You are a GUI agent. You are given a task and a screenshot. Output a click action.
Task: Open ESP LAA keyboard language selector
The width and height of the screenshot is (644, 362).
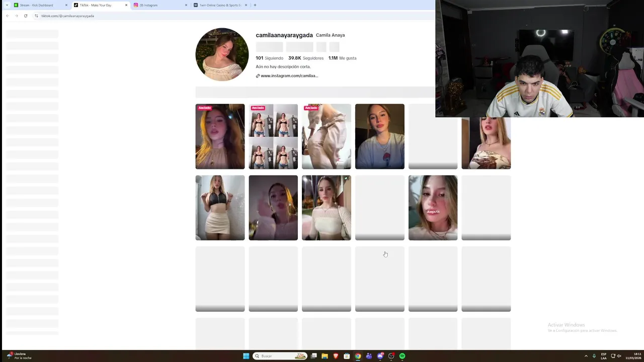pos(604,356)
